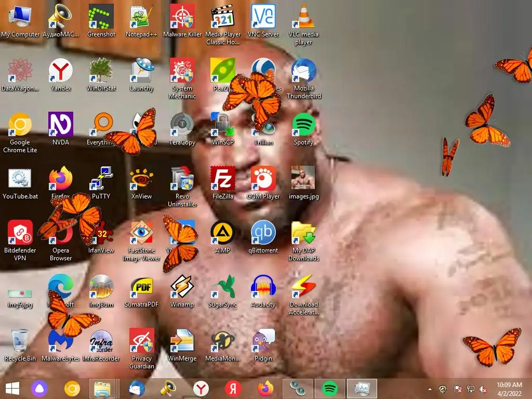Select the Pidgin desktop icon

263,345
